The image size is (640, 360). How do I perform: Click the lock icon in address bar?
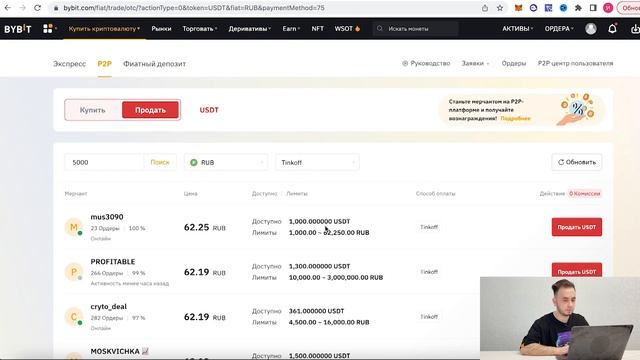[x=56, y=8]
